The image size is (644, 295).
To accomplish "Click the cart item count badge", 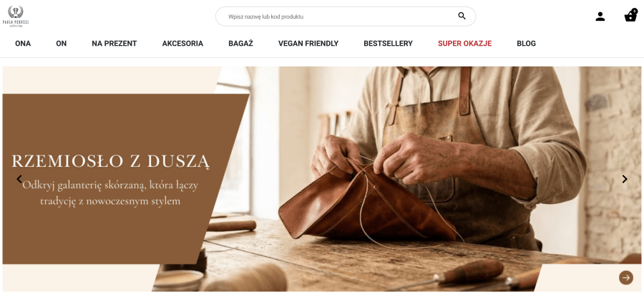I will (635, 11).
